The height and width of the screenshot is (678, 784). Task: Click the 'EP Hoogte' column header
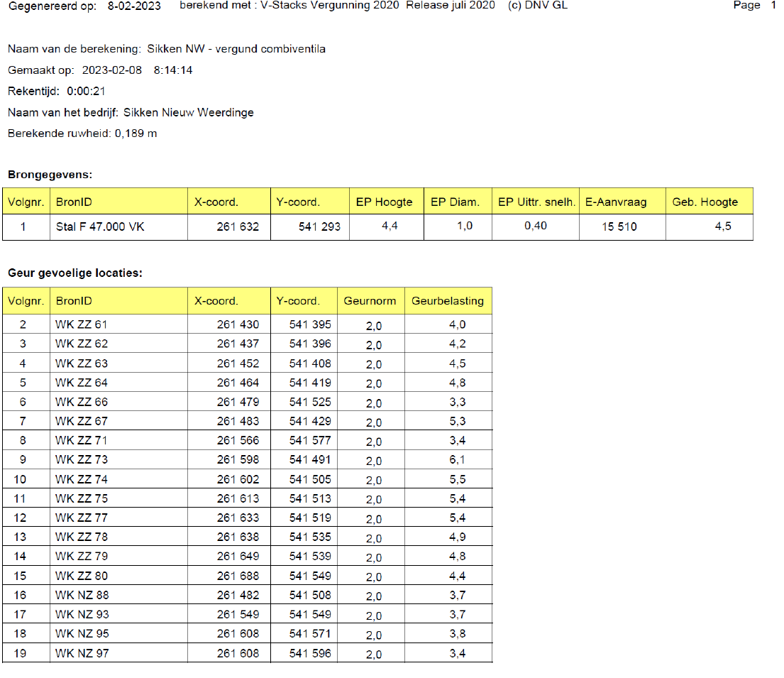click(x=384, y=202)
